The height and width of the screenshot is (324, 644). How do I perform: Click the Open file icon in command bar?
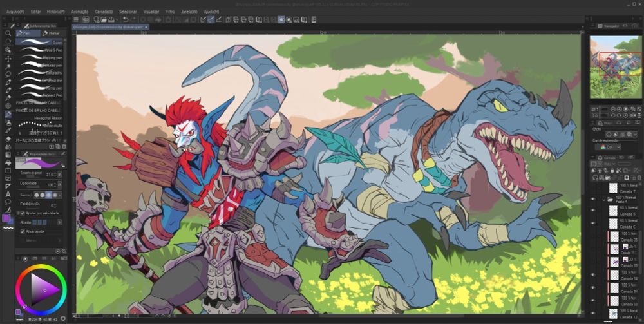pos(104,19)
